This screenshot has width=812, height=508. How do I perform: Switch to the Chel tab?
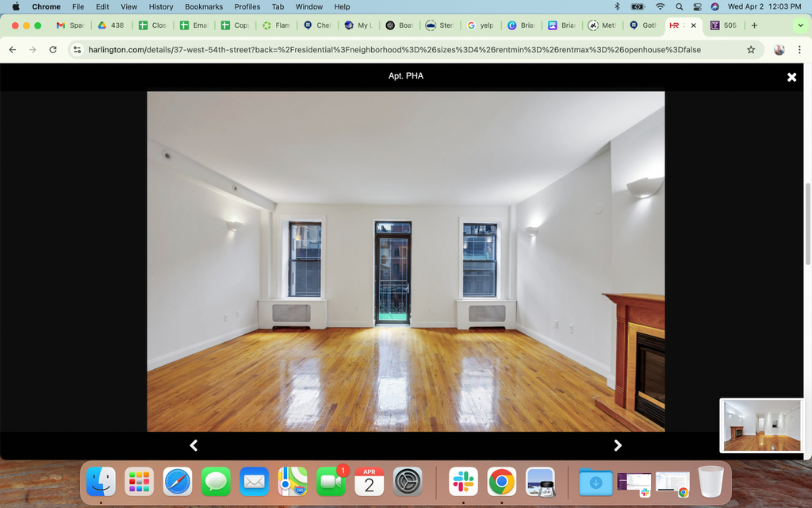(317, 25)
